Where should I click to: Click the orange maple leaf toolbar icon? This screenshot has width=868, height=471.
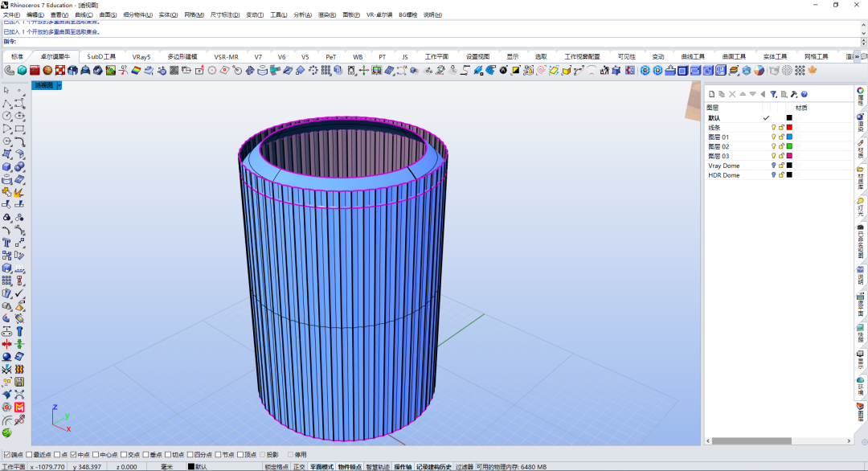click(813, 70)
